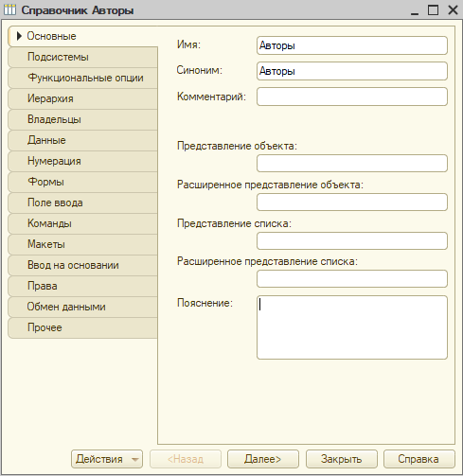This screenshot has height=476, width=463.
Task: Click the Пояснение multiline text area
Action: tap(352, 327)
